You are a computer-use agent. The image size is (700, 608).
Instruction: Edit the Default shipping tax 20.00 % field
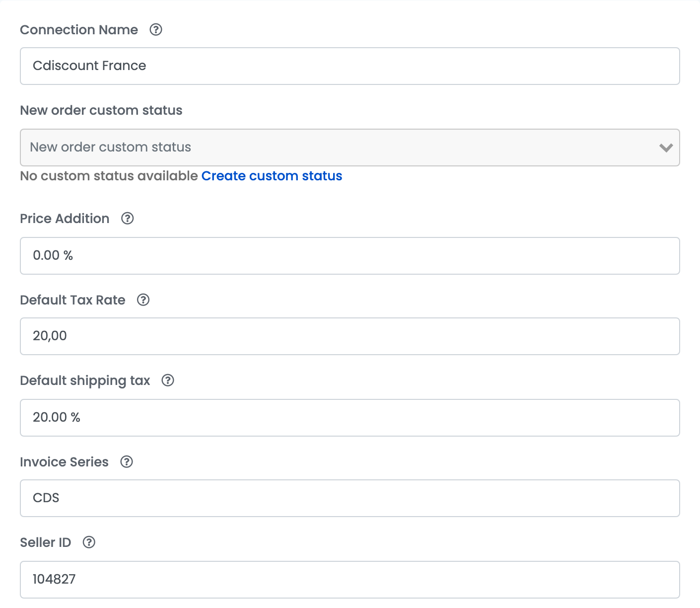(x=350, y=418)
